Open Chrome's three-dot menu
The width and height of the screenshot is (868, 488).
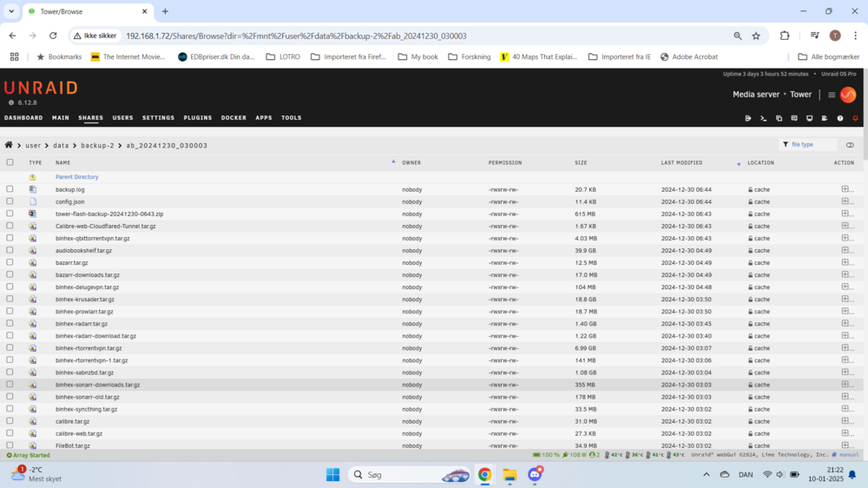pos(855,36)
